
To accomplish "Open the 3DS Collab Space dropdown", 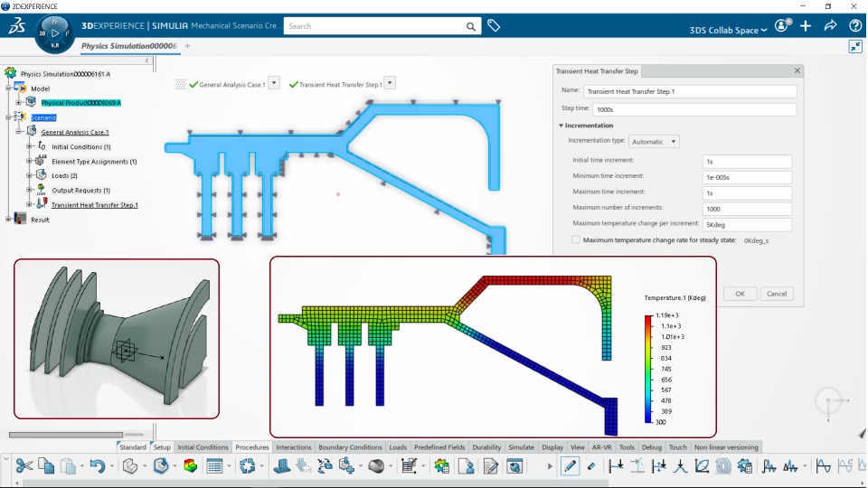I will point(728,30).
